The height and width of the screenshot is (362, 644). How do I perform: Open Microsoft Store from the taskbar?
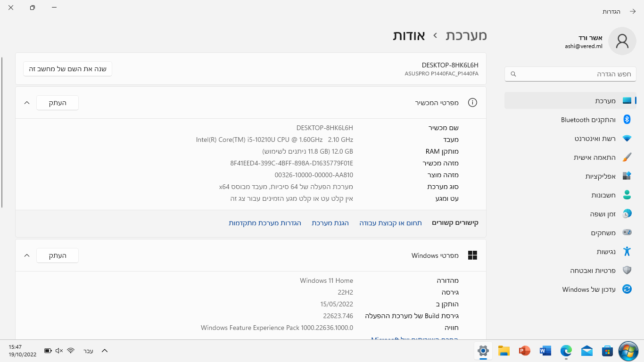607,351
